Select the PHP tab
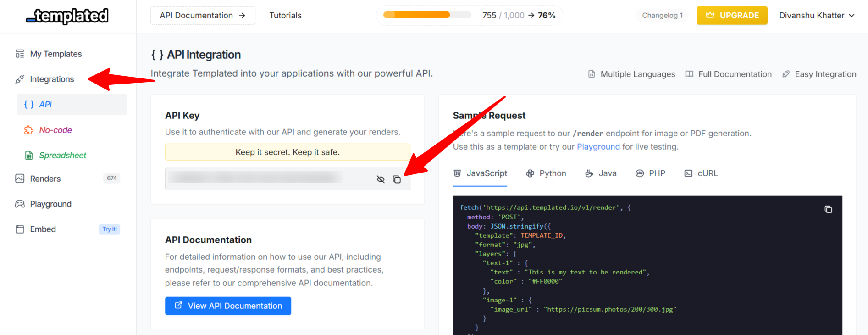 tap(650, 174)
